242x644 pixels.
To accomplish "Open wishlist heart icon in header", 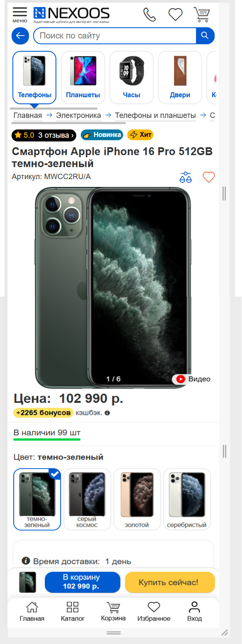I will 175,15.
